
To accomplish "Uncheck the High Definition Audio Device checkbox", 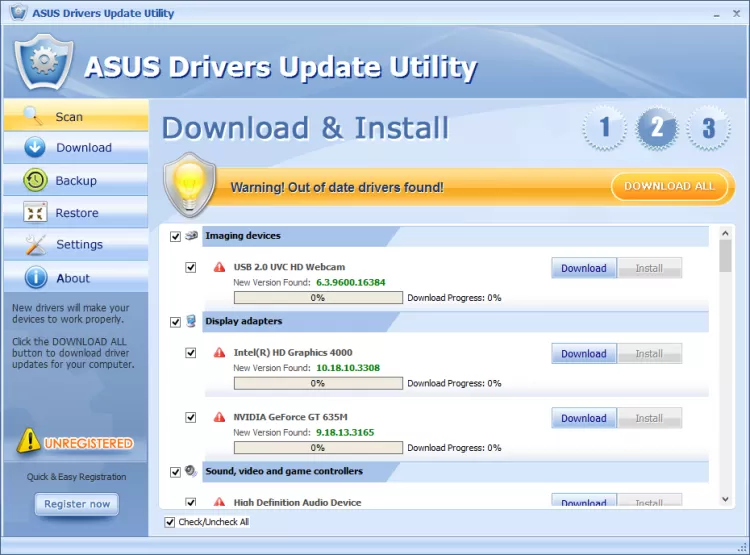I will (x=191, y=502).
